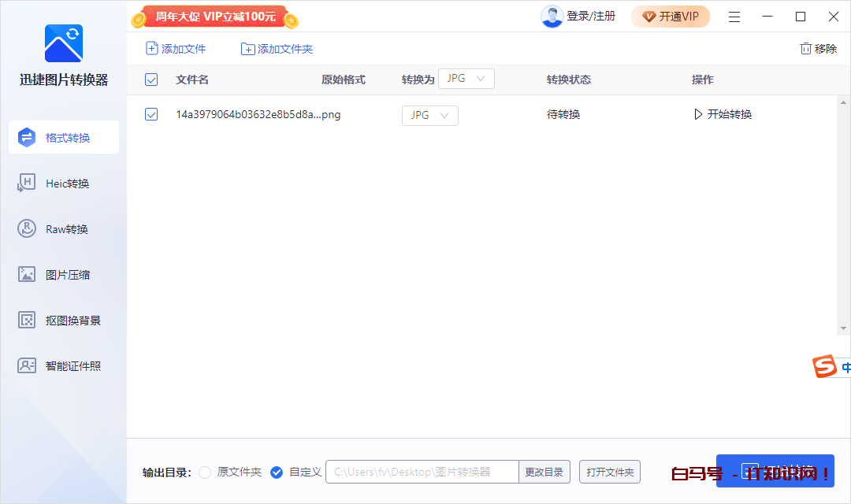The height and width of the screenshot is (504, 851).
Task: Select the 原文件夹 radio button
Action: pyautogui.click(x=205, y=472)
